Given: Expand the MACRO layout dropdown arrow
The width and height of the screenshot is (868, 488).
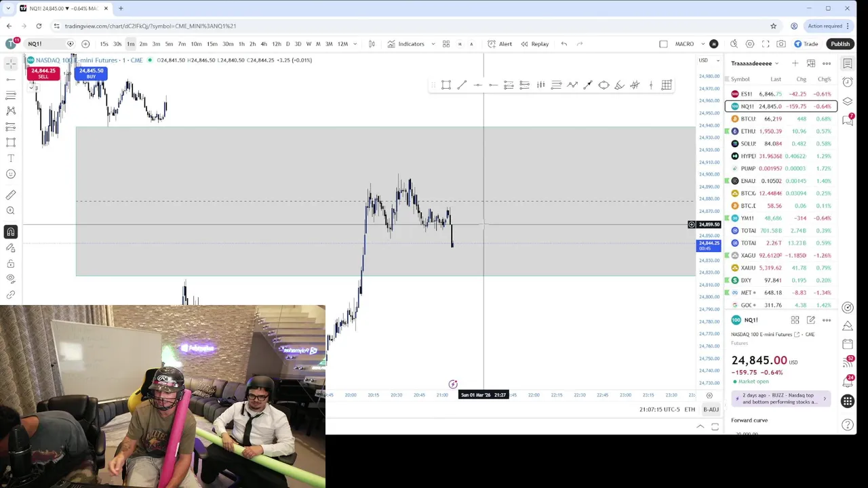Looking at the screenshot, I should click(703, 44).
